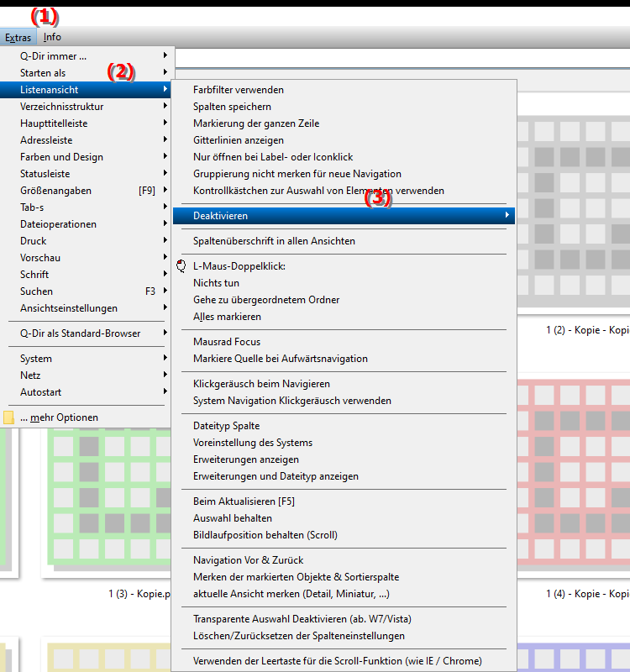Select Gehe zu übergeordnetem Ordner
630x672 pixels.
coord(344,300)
